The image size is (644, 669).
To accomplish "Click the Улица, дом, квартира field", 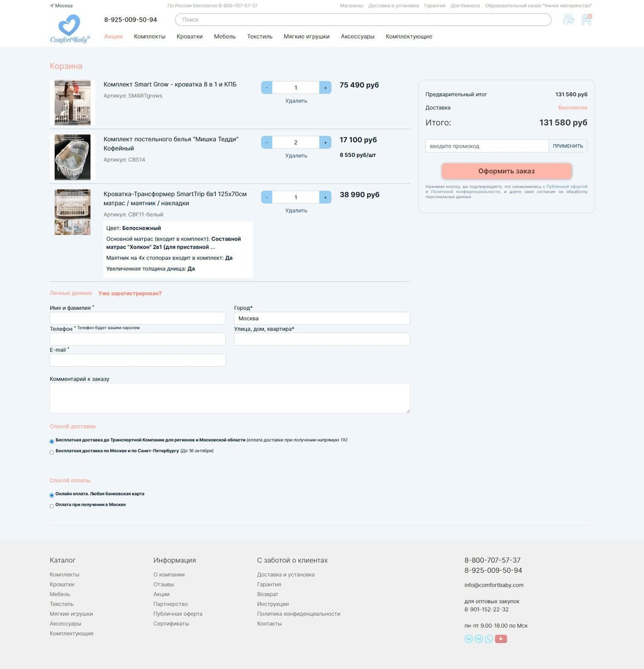I will tap(322, 339).
